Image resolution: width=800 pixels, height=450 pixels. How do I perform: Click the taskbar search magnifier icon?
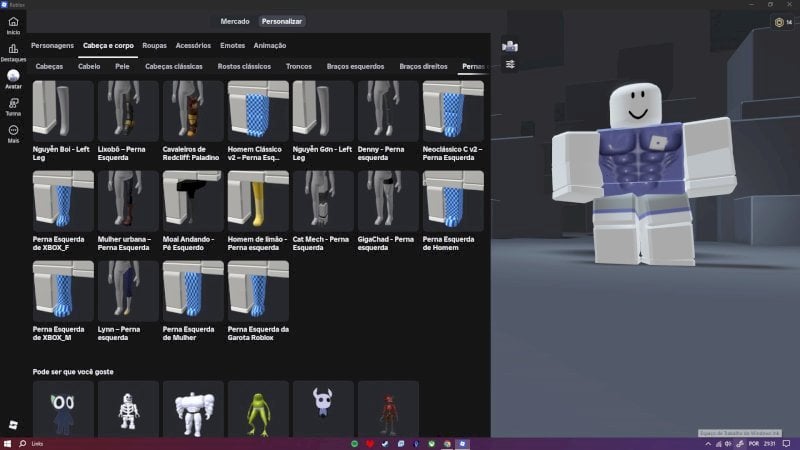tap(22, 444)
